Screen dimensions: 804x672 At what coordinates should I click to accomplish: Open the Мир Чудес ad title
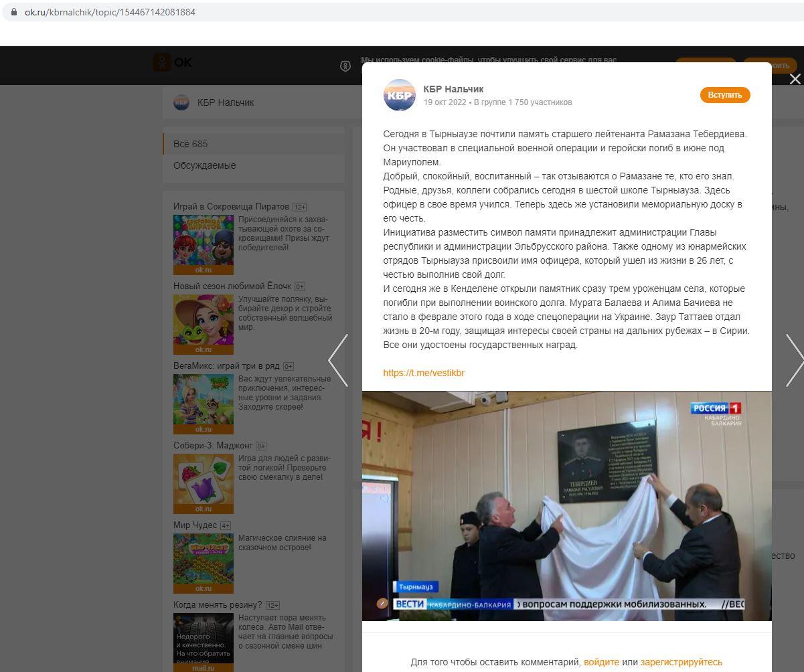pyautogui.click(x=195, y=525)
